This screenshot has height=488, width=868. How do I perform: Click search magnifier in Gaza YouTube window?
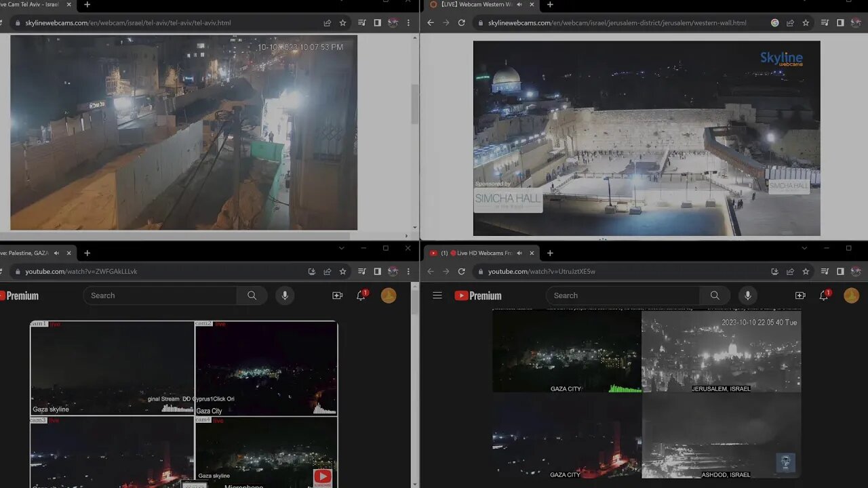(252, 296)
